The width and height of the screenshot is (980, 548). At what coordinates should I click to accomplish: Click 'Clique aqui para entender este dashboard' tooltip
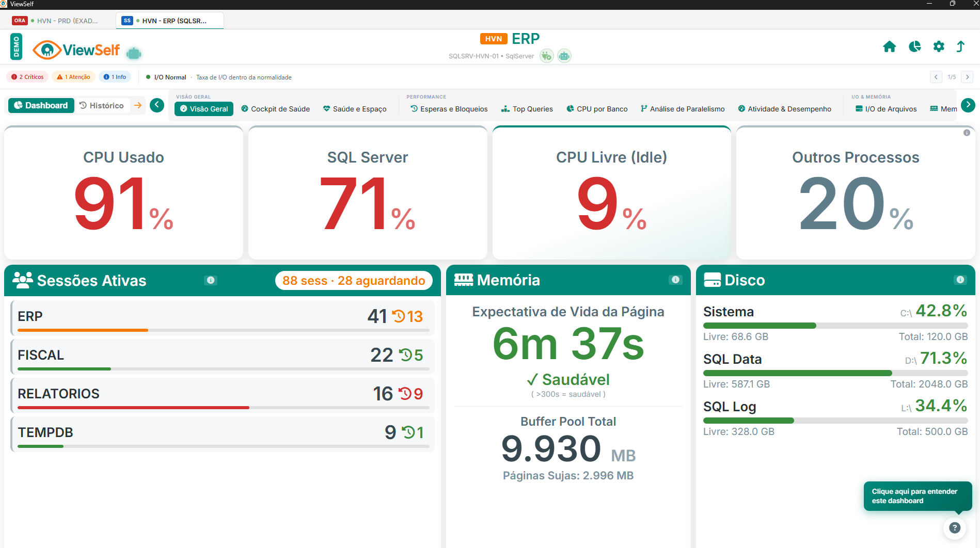coord(918,496)
